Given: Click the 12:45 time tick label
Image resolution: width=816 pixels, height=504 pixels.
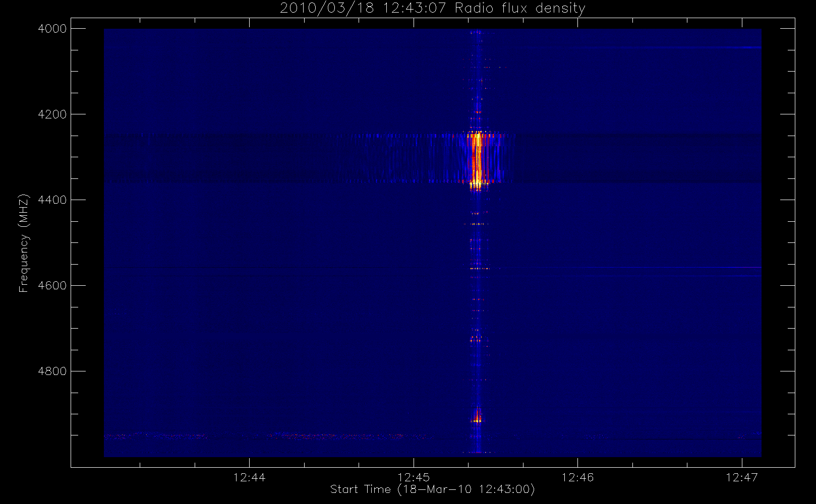Looking at the screenshot, I should 414,477.
